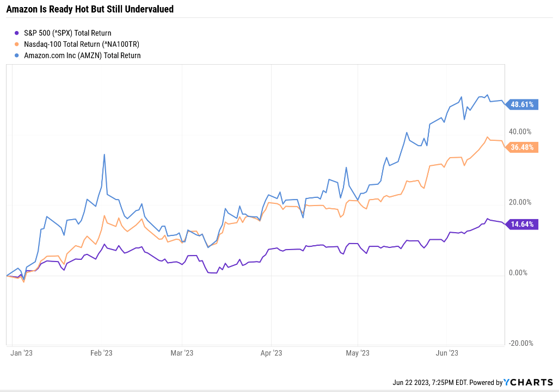Click the chart title about Amazon undervalued

[x=90, y=9]
